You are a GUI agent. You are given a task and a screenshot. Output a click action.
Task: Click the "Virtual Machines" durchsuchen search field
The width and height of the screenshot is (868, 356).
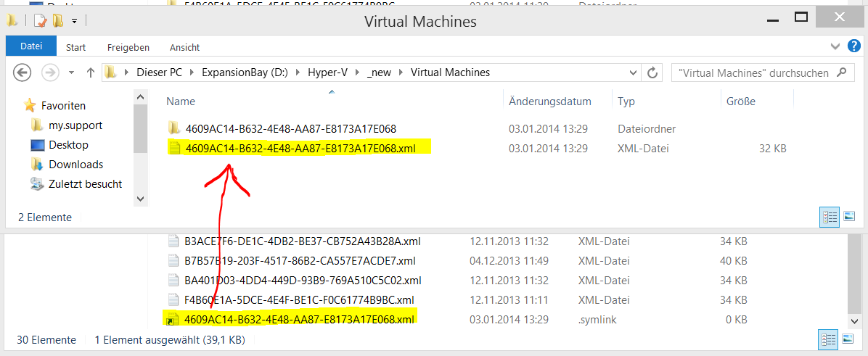(754, 73)
